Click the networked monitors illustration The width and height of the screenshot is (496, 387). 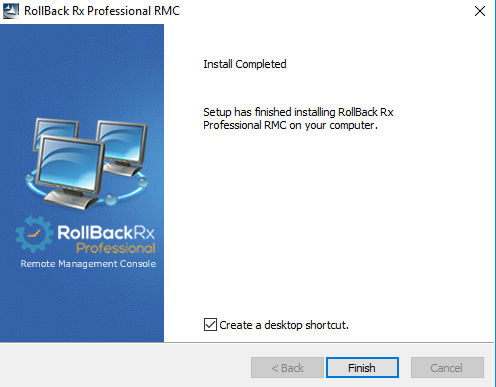[87, 163]
